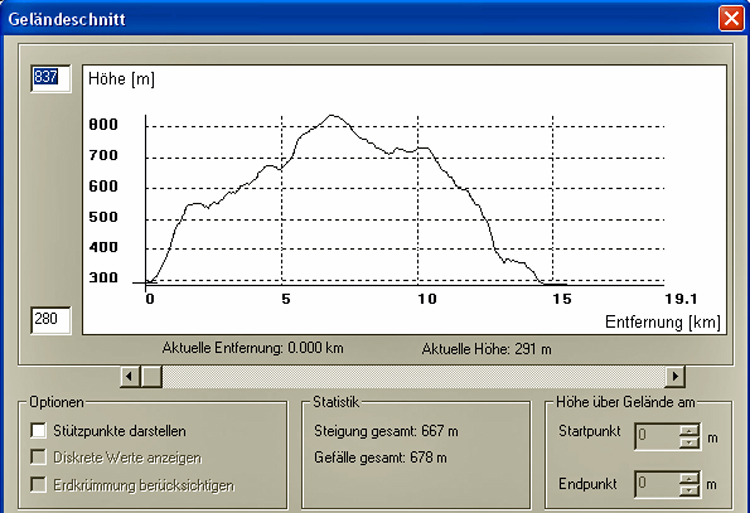Image resolution: width=750 pixels, height=513 pixels.
Task: Click the horizontal scrollbar thumb
Action: pyautogui.click(x=151, y=376)
